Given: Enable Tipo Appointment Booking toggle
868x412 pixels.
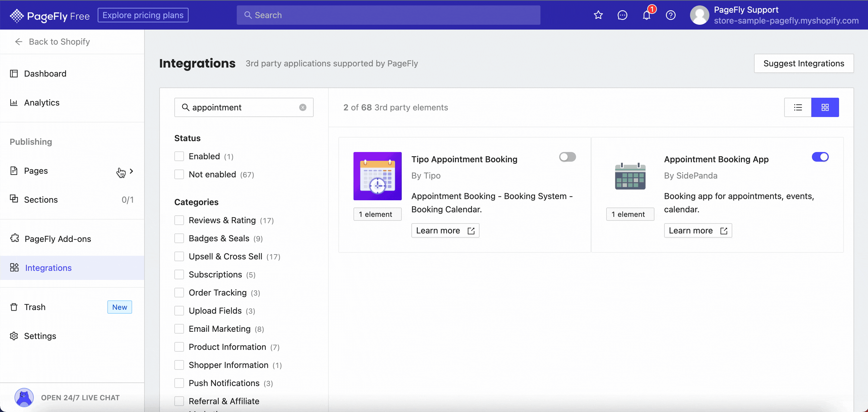Looking at the screenshot, I should click(x=567, y=157).
